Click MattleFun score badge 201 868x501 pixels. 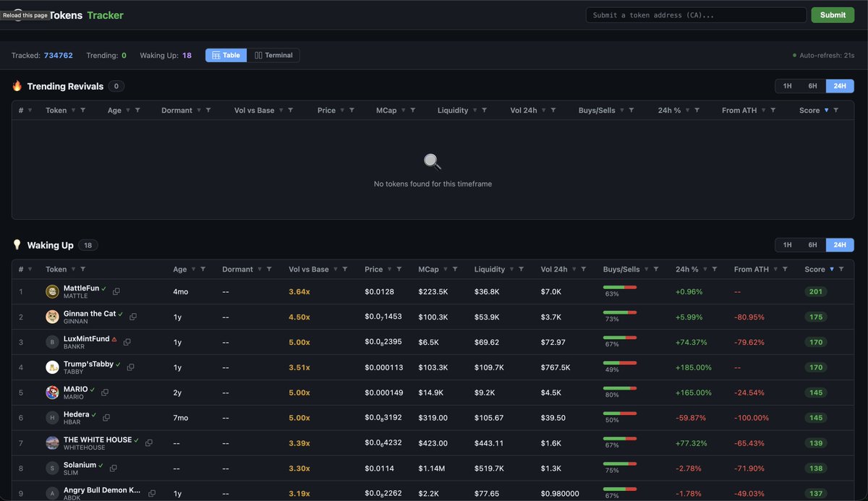coord(816,291)
